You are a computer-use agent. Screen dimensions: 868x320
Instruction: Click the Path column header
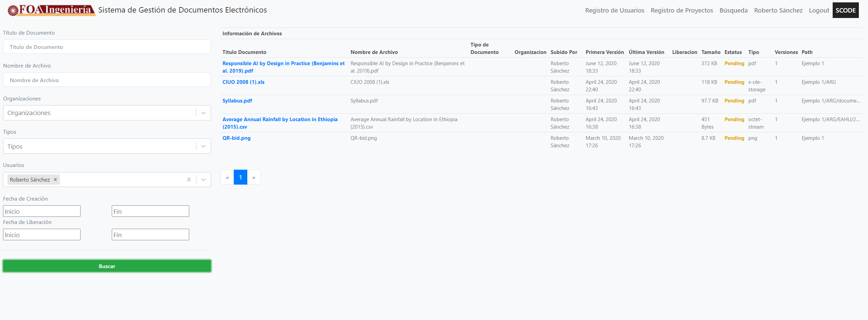pyautogui.click(x=807, y=52)
